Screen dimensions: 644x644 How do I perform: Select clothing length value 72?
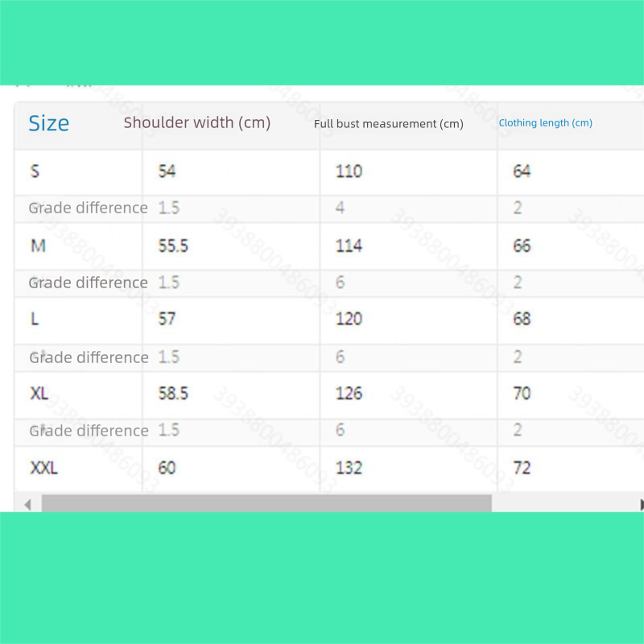522,468
